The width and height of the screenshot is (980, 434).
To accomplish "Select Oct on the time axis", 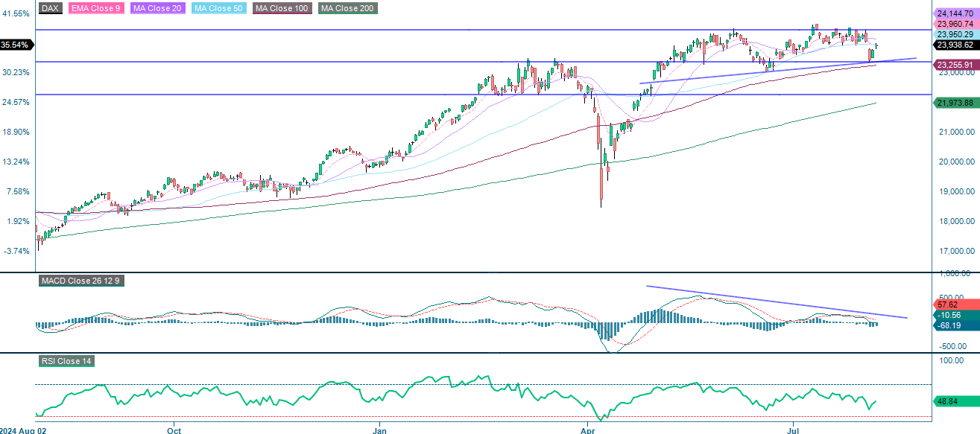I will click(x=174, y=430).
